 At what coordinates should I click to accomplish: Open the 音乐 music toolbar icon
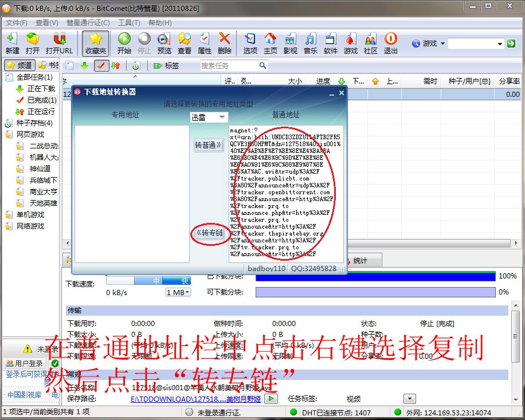click(x=311, y=44)
